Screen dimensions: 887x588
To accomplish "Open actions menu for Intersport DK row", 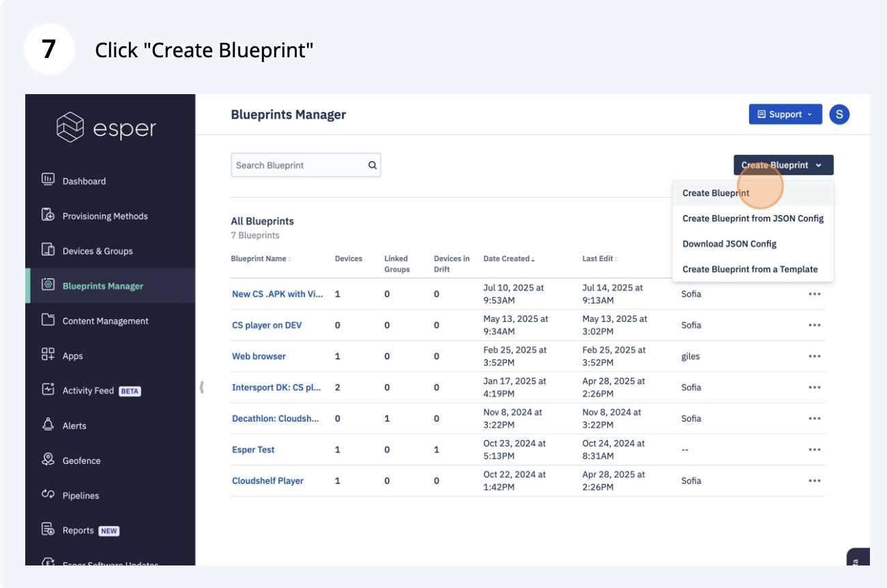I will pyautogui.click(x=815, y=387).
